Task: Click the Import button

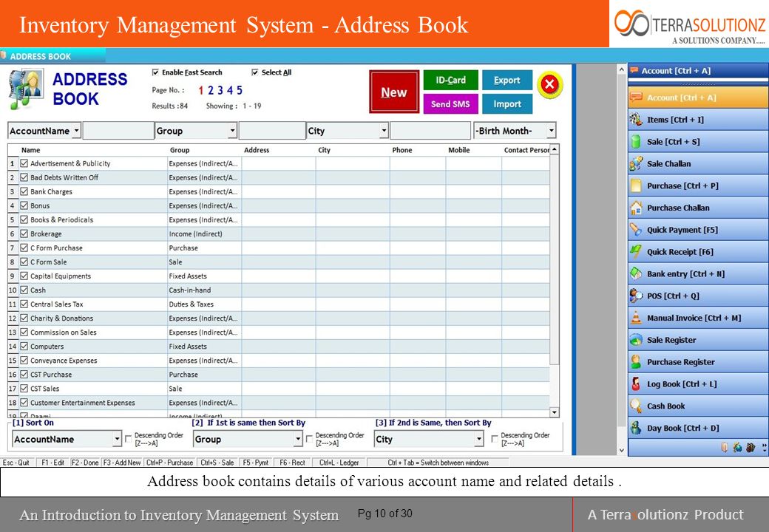Action: [x=507, y=104]
